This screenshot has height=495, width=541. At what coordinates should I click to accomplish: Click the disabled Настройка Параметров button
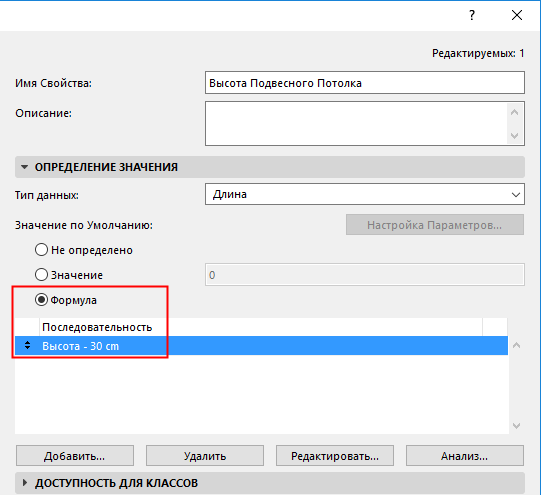click(435, 225)
